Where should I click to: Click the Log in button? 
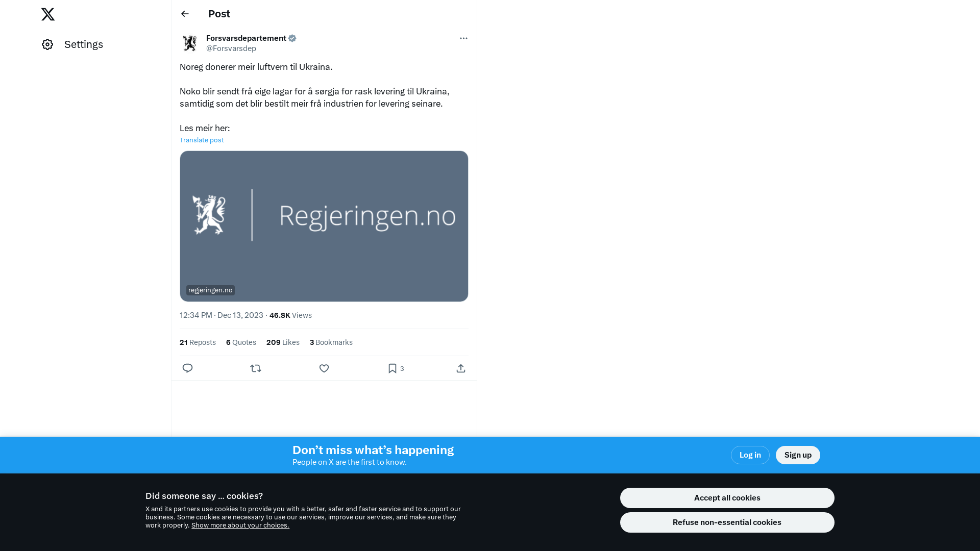click(750, 455)
